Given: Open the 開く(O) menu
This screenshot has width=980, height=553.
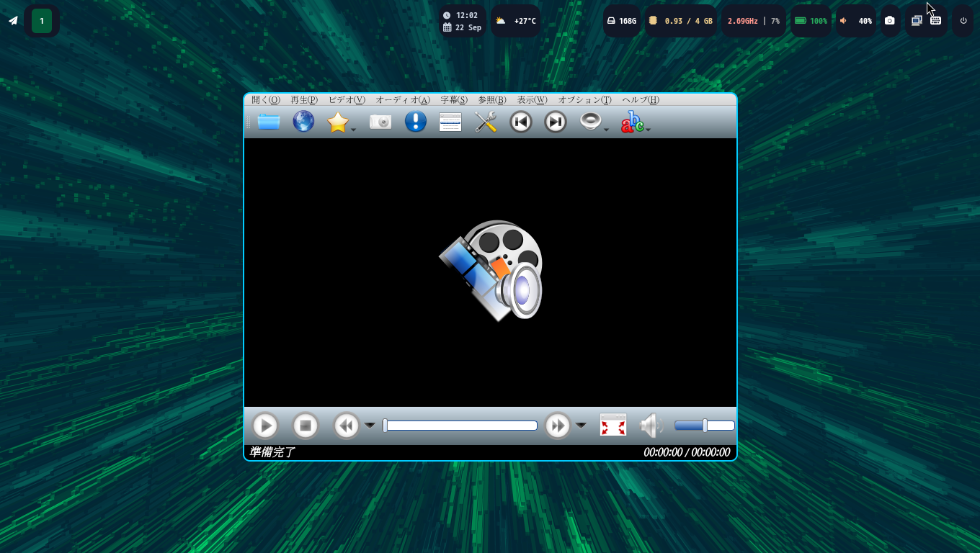Looking at the screenshot, I should (x=266, y=100).
